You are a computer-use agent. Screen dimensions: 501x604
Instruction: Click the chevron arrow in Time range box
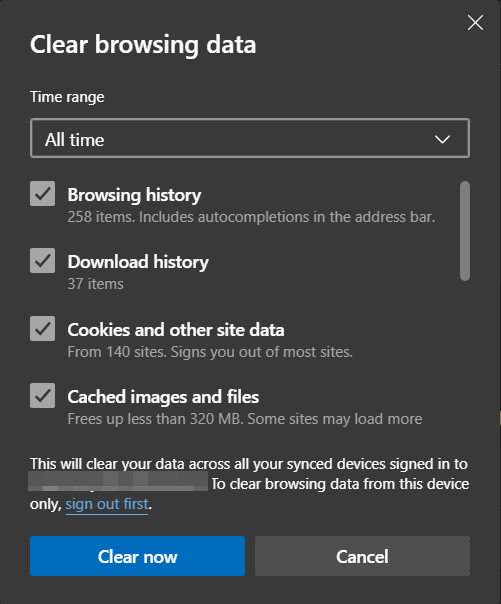click(442, 139)
